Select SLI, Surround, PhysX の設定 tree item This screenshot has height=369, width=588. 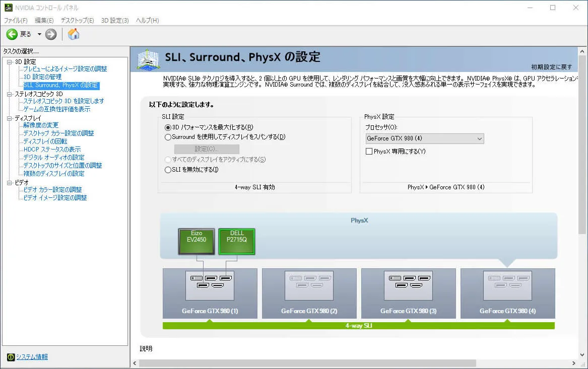point(61,86)
